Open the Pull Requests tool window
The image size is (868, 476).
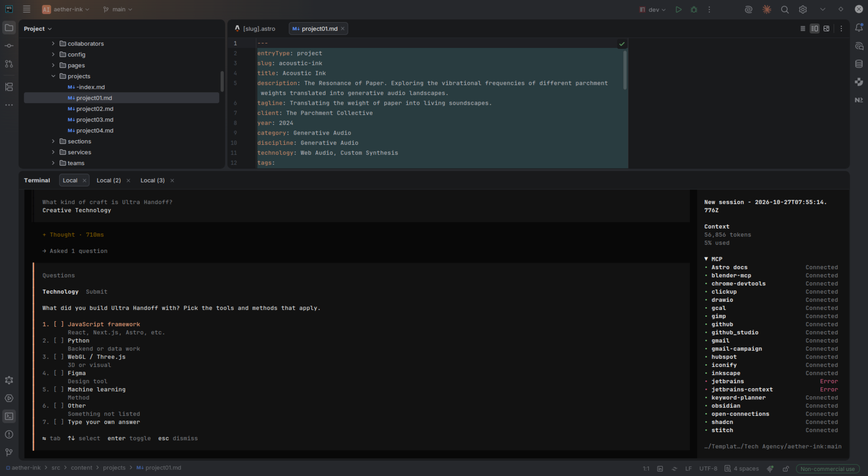(9, 64)
